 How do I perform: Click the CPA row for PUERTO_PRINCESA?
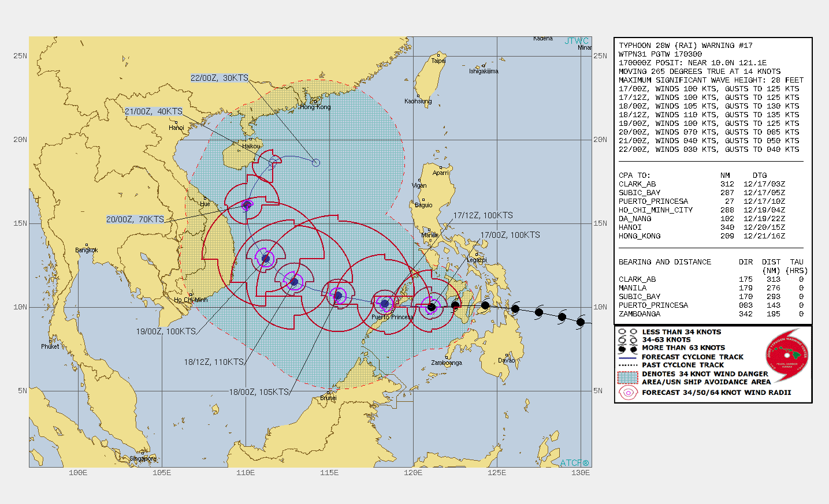click(x=702, y=201)
